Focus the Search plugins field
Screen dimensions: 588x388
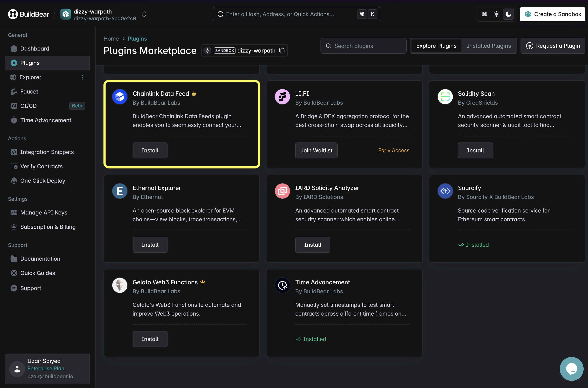[363, 46]
